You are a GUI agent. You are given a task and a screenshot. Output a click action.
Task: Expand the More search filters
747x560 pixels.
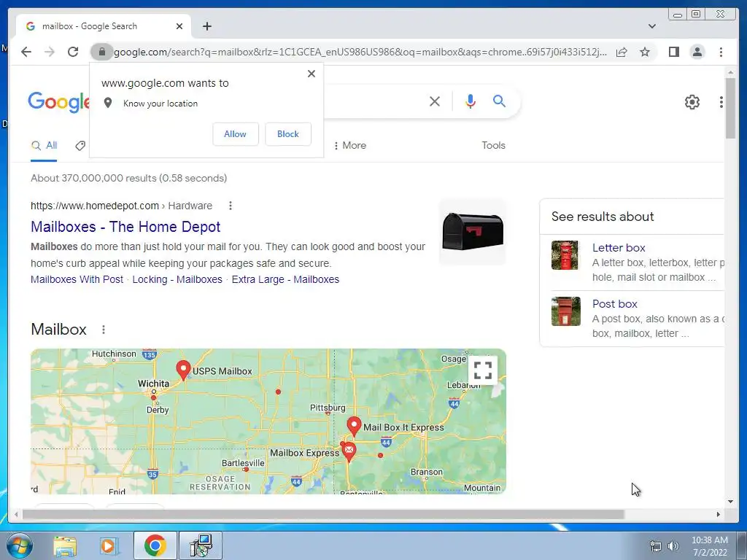[350, 145]
